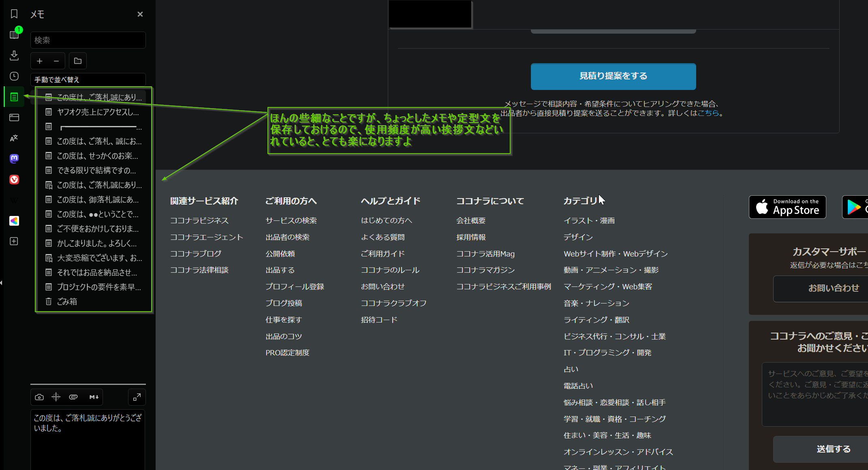Screen dimensions: 868x470
Task: Add a new web panel
Action: pyautogui.click(x=14, y=241)
